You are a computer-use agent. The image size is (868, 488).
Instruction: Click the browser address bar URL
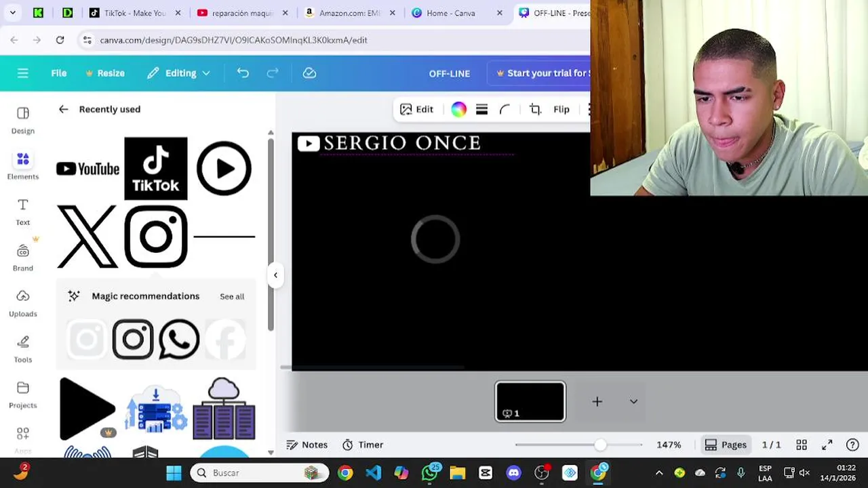click(x=233, y=40)
